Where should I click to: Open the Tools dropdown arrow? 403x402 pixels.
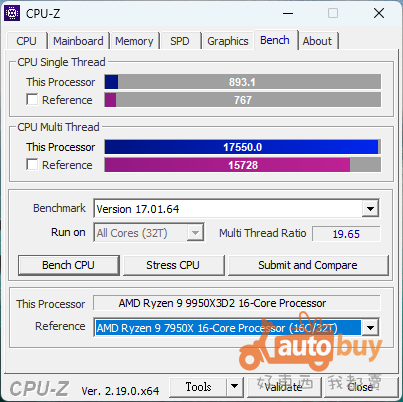coord(235,387)
